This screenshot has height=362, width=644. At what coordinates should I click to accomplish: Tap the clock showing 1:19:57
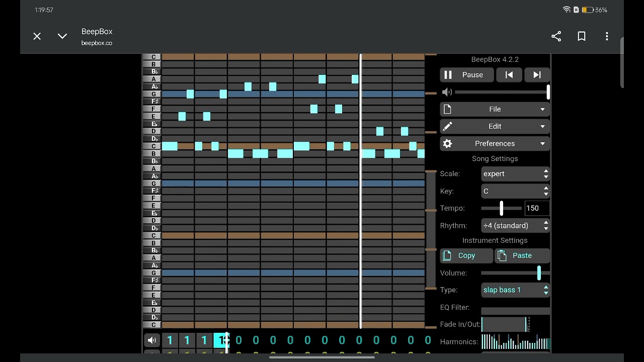click(44, 10)
